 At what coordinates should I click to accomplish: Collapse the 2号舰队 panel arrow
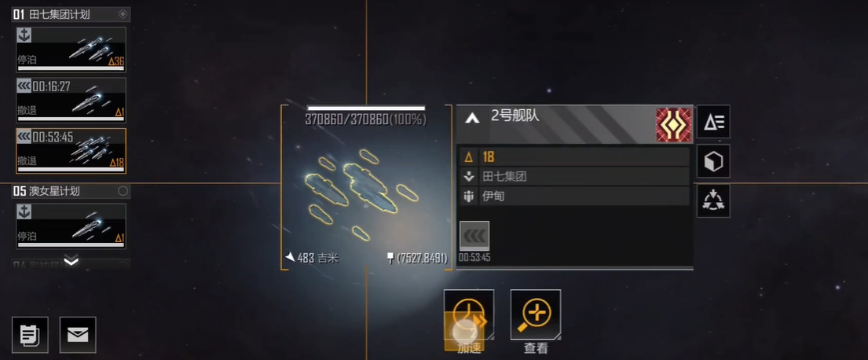pyautogui.click(x=471, y=118)
